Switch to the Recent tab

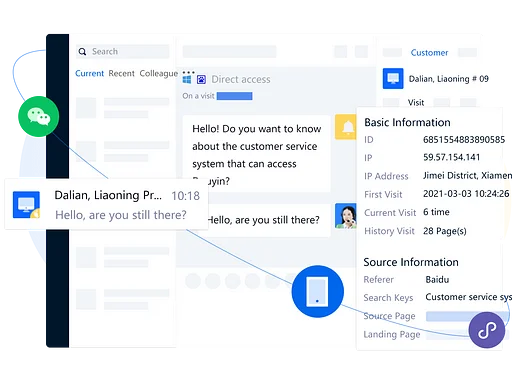[x=121, y=73]
